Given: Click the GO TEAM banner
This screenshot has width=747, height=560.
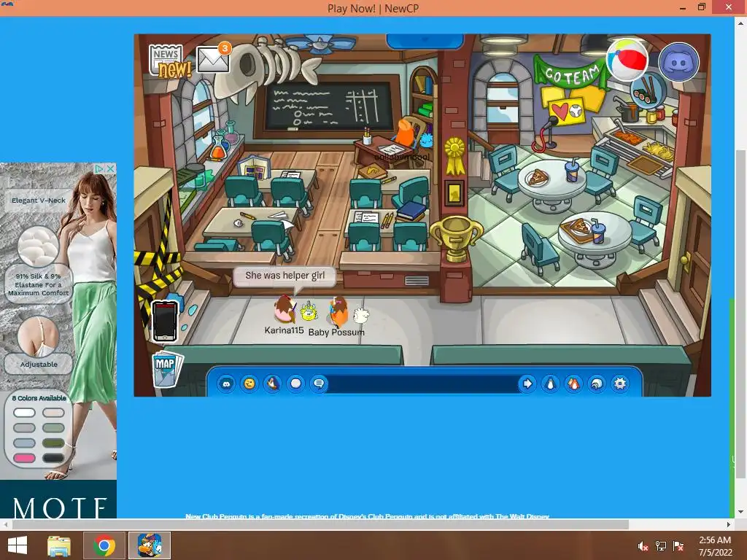Looking at the screenshot, I should pos(571,74).
